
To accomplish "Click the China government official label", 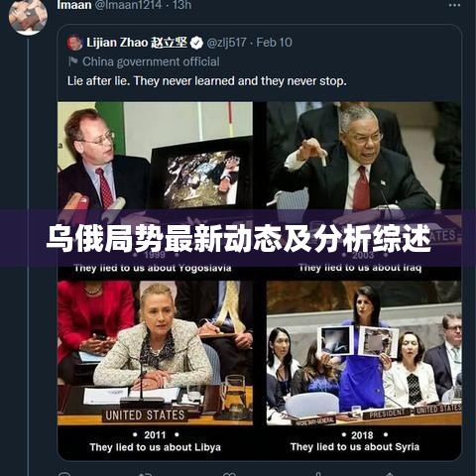I will 151,61.
